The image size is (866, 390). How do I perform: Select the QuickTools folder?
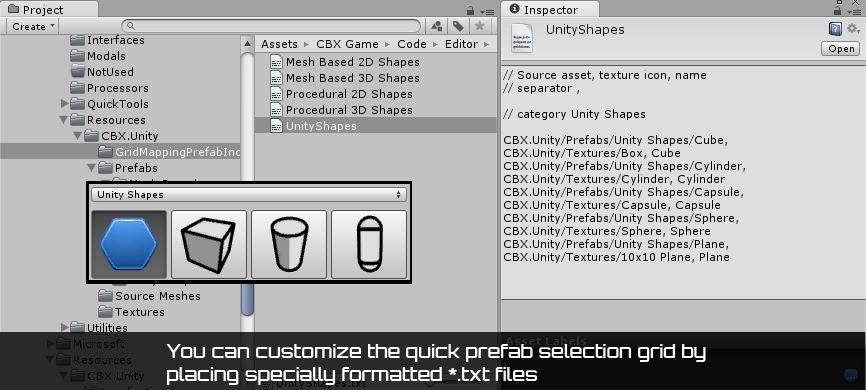(x=118, y=104)
